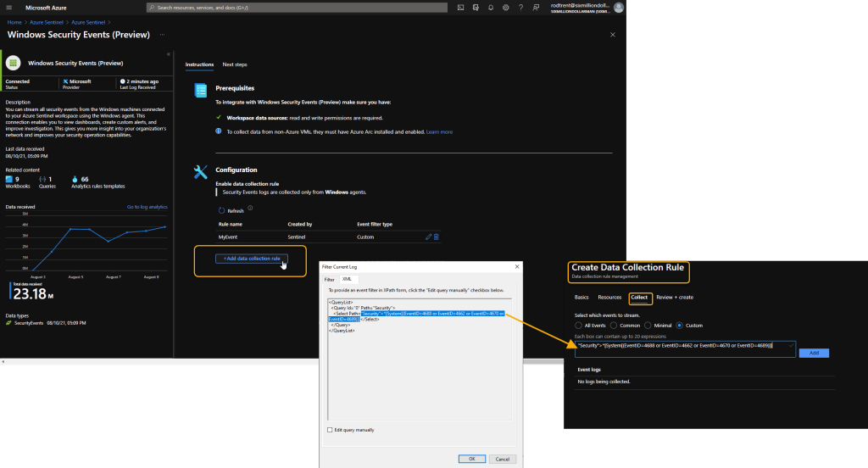Edit the MyEvent rule with pencil icon
Viewport: 868px width, 468px height.
coord(428,237)
